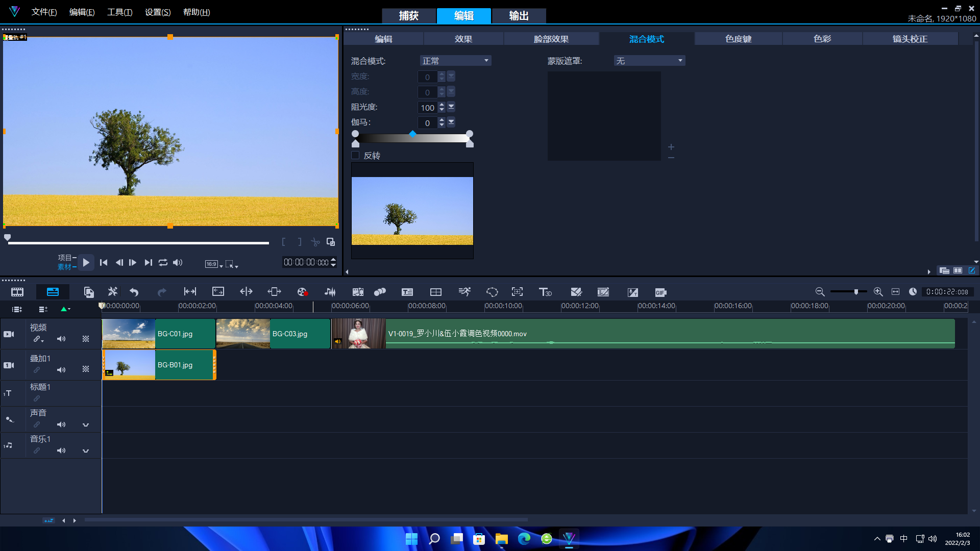Image resolution: width=980 pixels, height=551 pixels.
Task: Fit project in timeline window
Action: [x=895, y=292]
